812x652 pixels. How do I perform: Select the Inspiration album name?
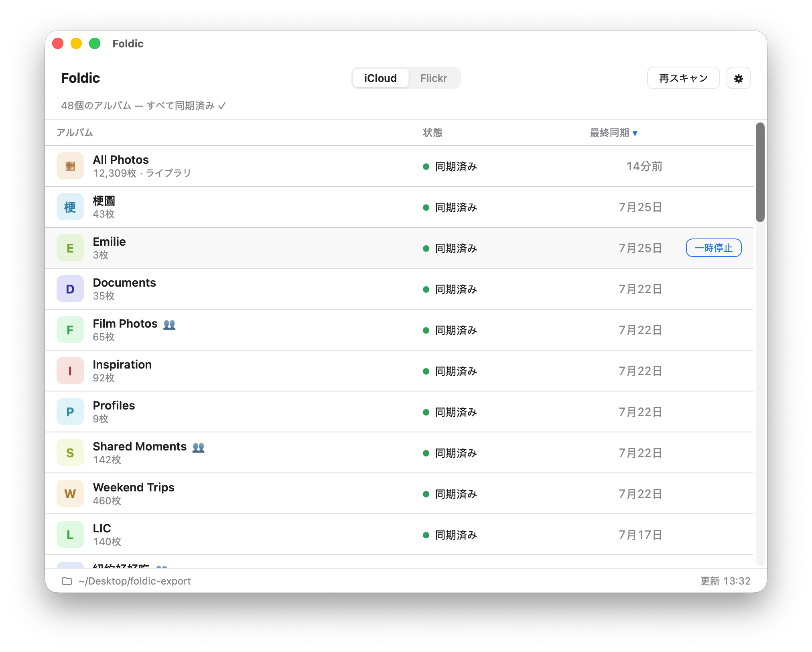122,365
